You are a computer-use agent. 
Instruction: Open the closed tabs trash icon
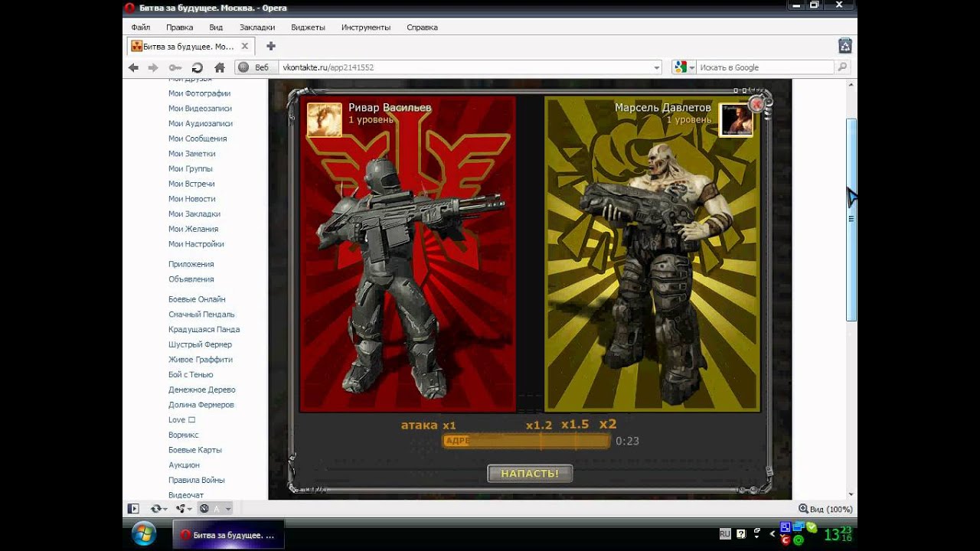(x=844, y=46)
